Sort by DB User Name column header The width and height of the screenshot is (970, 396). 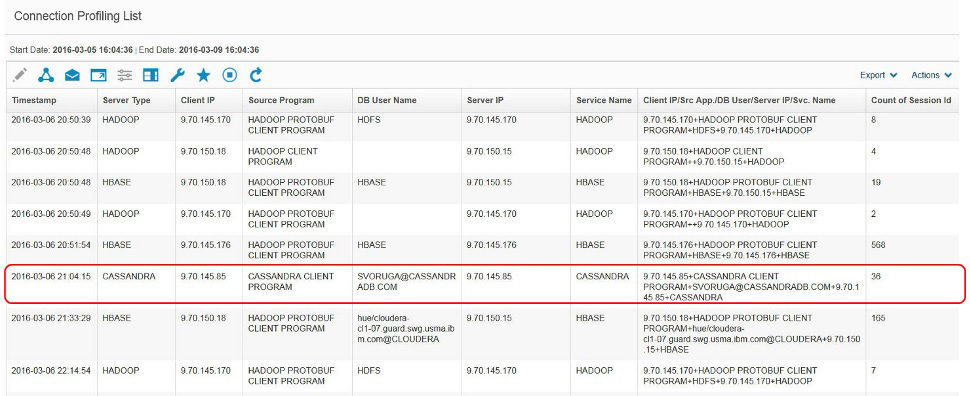406,100
